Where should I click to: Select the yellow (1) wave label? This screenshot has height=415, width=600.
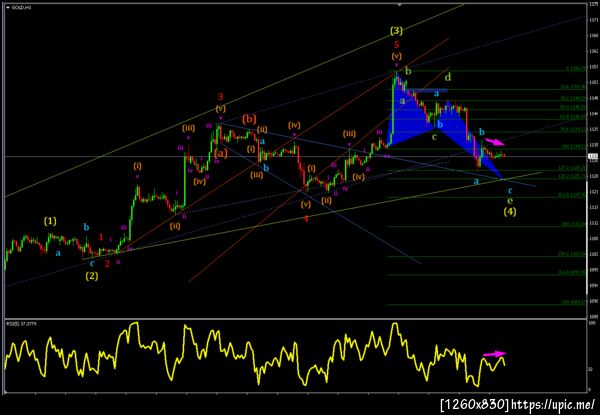click(50, 221)
